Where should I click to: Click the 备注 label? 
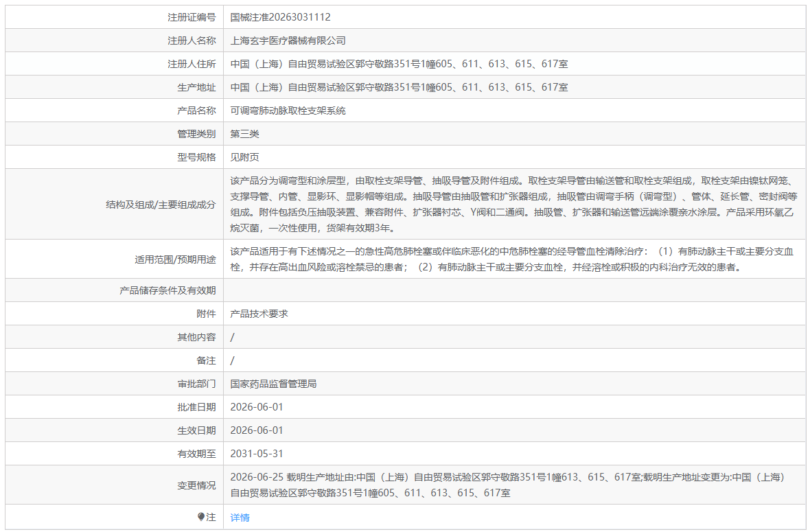[x=206, y=360]
